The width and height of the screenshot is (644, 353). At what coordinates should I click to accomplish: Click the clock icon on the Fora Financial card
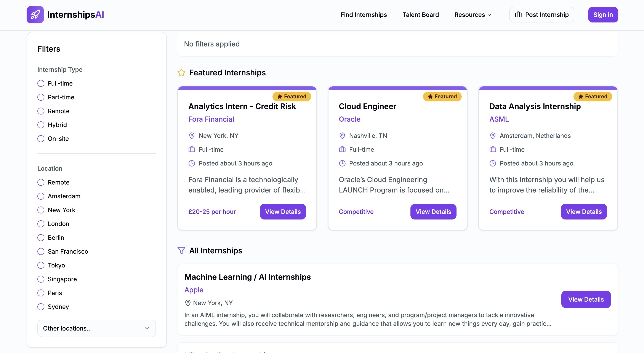click(192, 163)
